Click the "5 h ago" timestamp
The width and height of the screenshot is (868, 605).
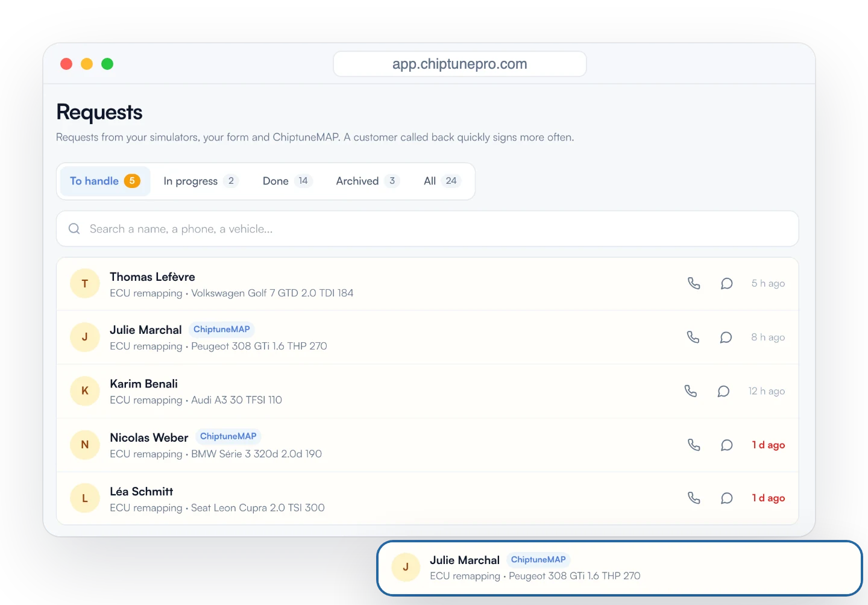[768, 283]
